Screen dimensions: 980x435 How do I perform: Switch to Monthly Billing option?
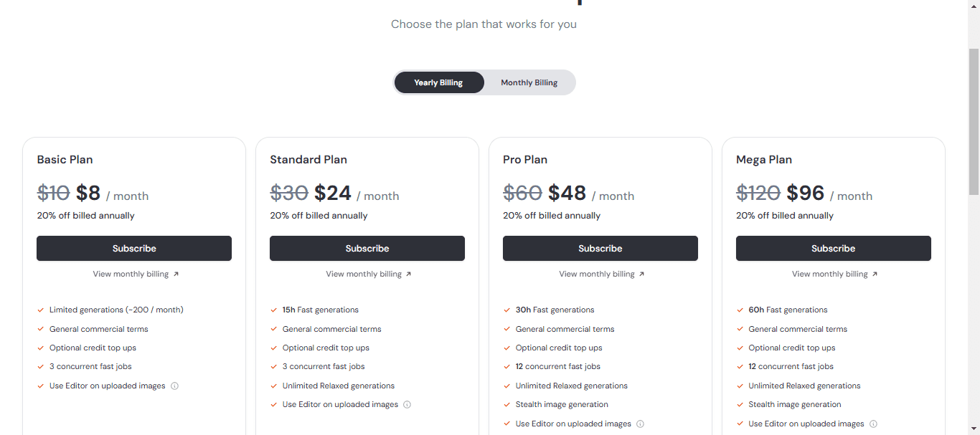click(529, 82)
